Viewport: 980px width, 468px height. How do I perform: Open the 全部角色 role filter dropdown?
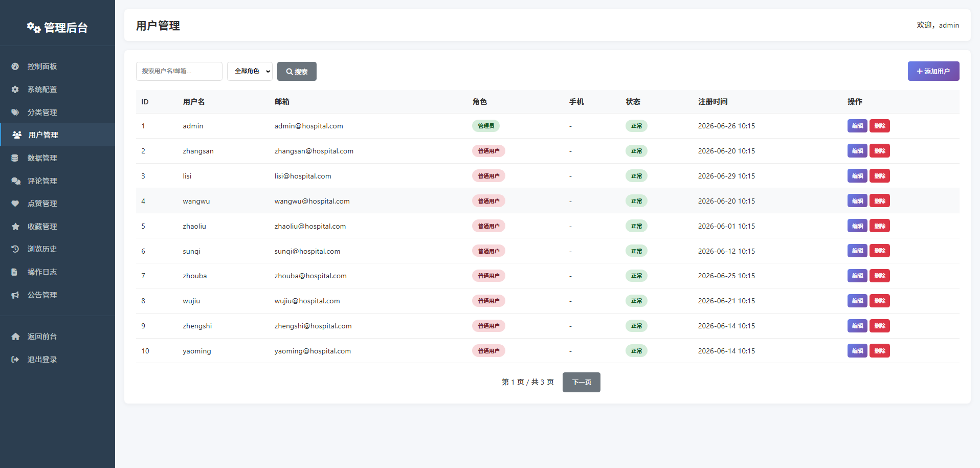[x=250, y=71]
